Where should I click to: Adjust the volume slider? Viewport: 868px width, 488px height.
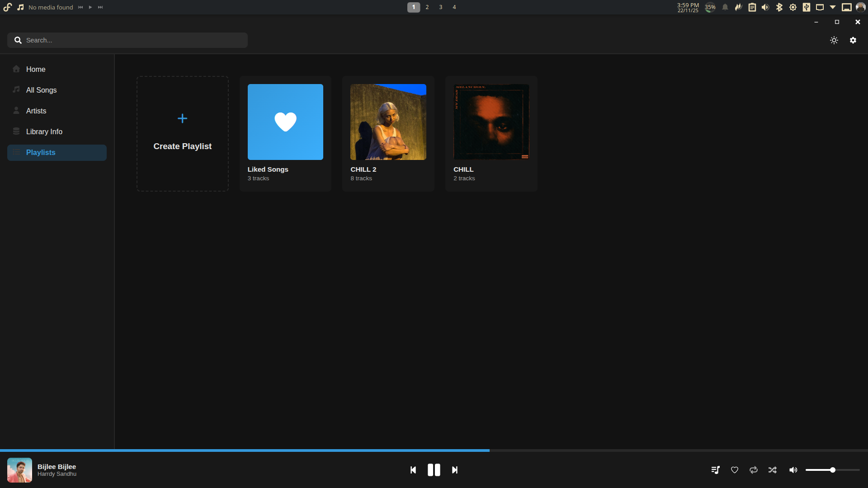pos(832,470)
